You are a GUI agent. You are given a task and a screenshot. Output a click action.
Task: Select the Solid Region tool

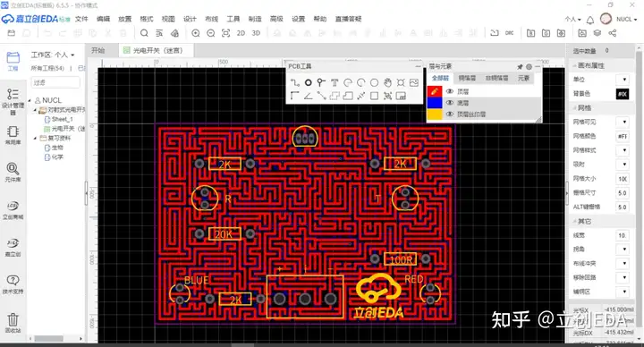[x=348, y=96]
